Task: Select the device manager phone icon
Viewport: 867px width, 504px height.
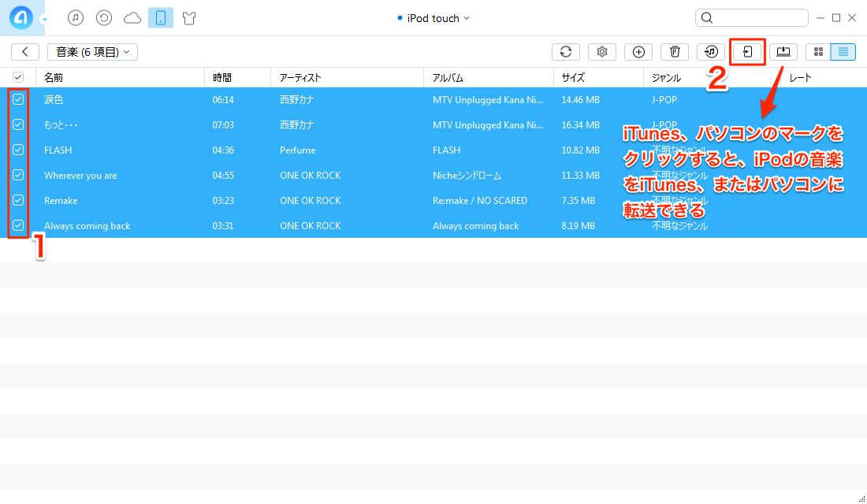Action: [x=161, y=18]
